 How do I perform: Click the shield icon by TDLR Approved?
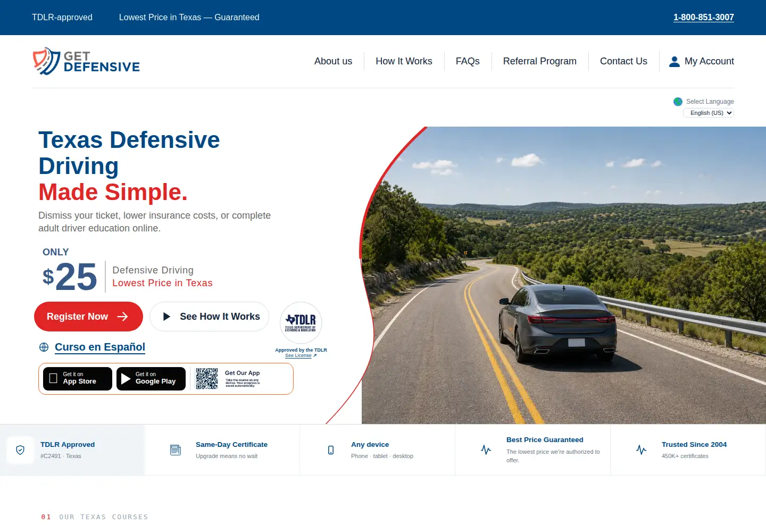[x=20, y=450]
